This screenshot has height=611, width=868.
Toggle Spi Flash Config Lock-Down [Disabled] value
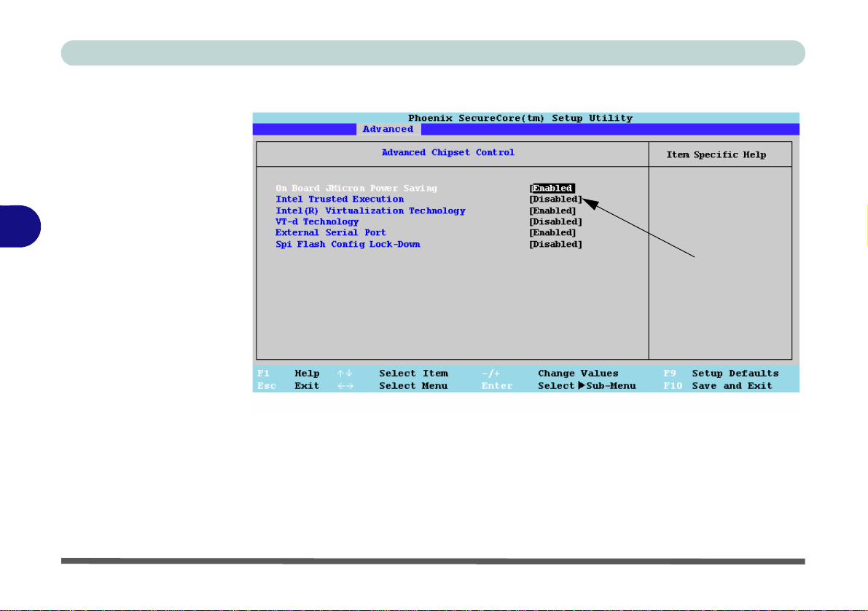(556, 245)
